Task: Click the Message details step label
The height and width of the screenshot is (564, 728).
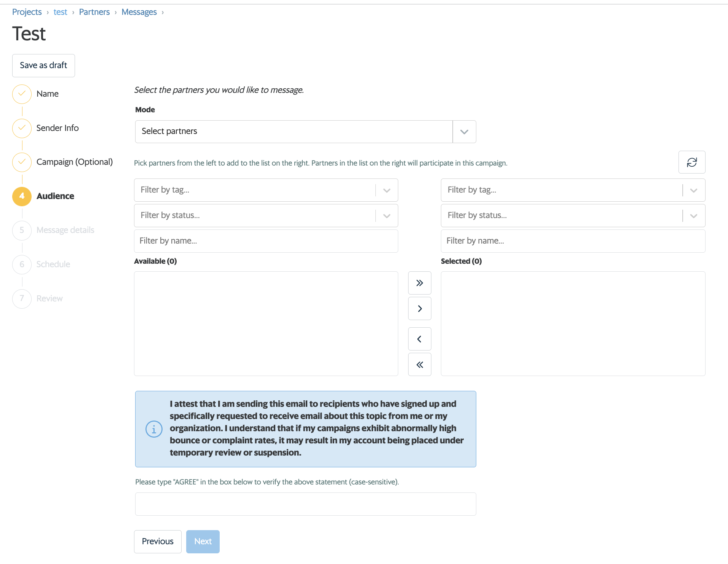Action: pyautogui.click(x=65, y=230)
